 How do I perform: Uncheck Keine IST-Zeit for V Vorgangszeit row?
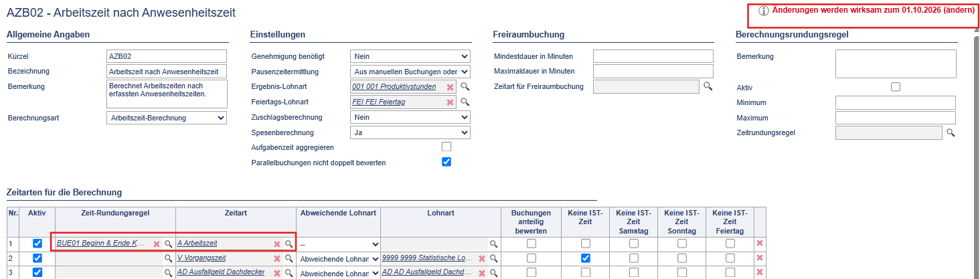[x=586, y=258]
